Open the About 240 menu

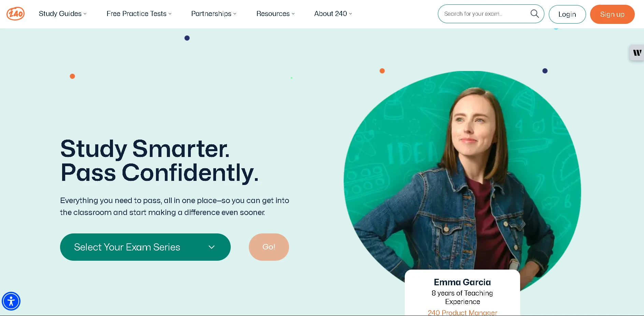tap(333, 14)
